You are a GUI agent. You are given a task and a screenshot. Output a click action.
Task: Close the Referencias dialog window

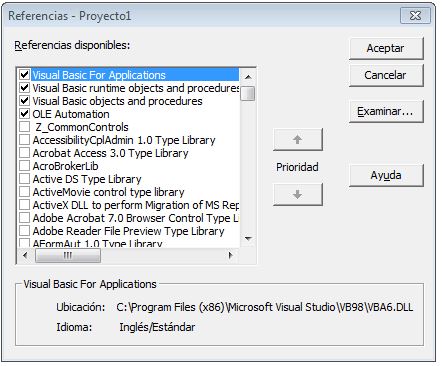click(415, 15)
